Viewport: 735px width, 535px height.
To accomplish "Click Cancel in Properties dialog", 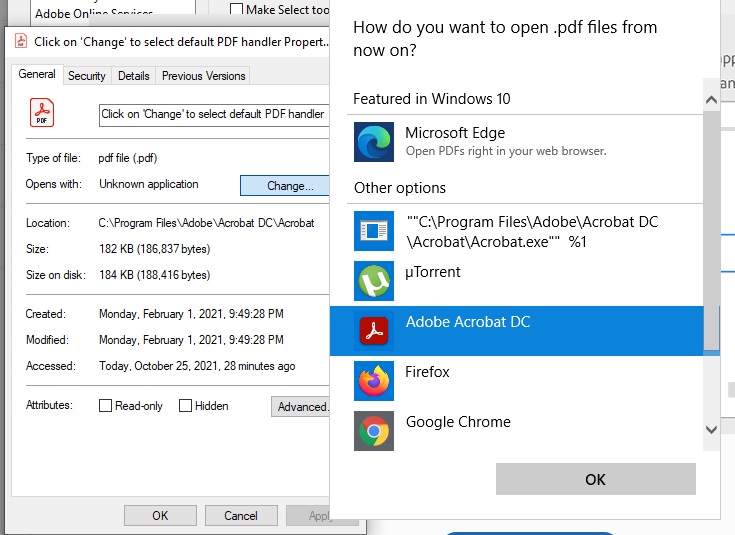I will pos(241,516).
